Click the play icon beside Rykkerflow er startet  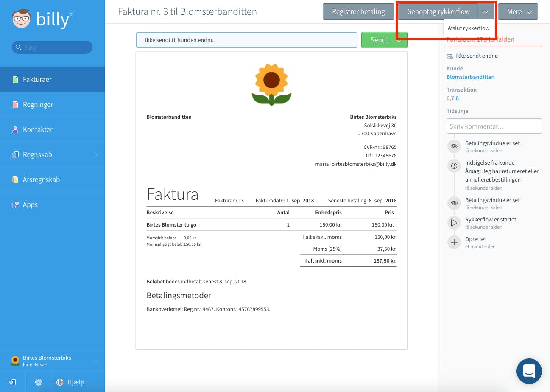coord(454,223)
